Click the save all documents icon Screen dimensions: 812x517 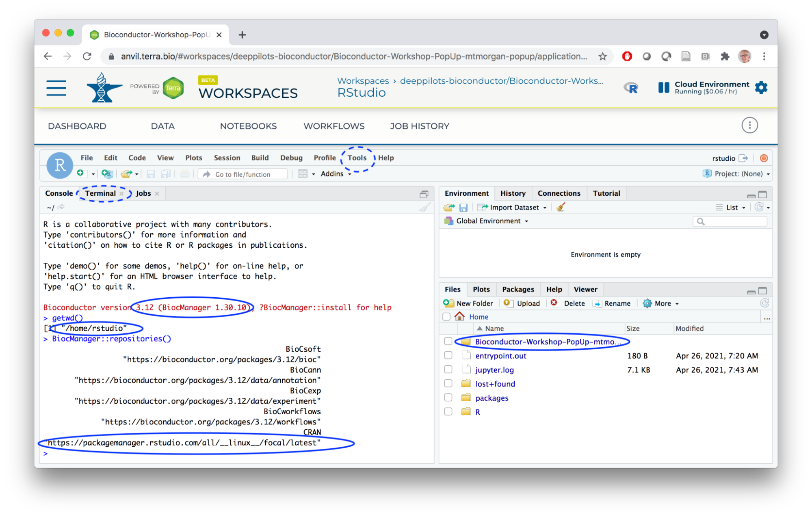point(165,174)
